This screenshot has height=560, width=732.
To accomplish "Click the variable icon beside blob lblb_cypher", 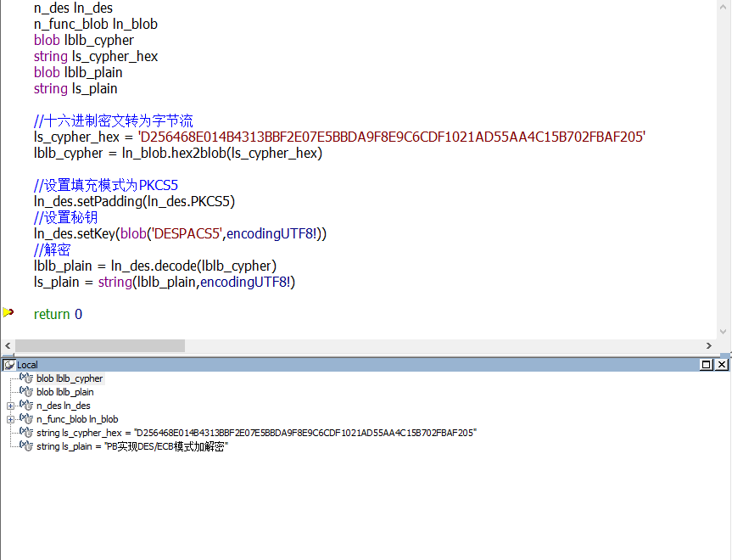I will [26, 378].
